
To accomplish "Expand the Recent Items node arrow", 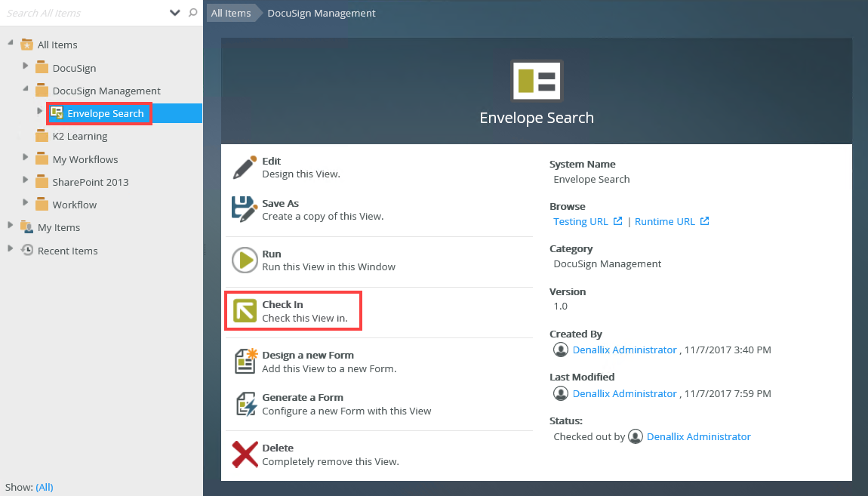I will [x=10, y=248].
